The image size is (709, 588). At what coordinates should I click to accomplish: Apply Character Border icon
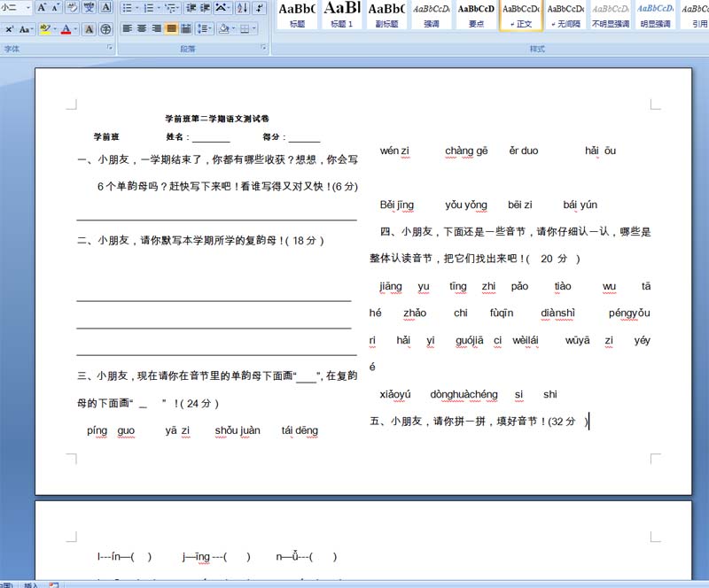click(x=105, y=7)
